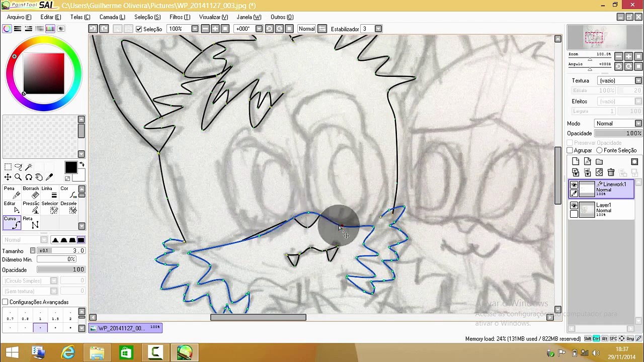Click the Normal view mode button

coord(306,29)
